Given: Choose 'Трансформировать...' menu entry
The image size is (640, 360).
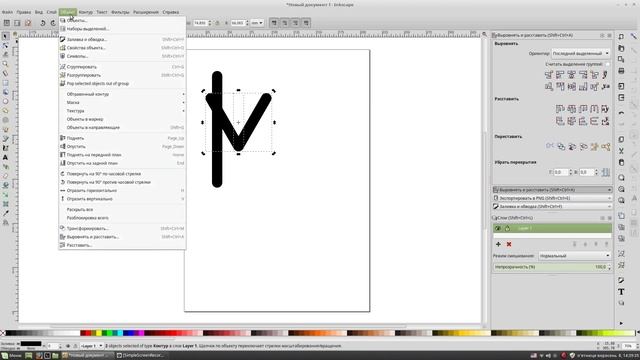Looking at the screenshot, I should point(122,229).
